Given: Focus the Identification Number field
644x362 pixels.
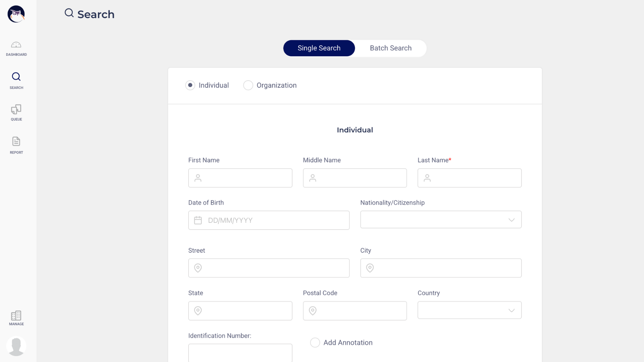Looking at the screenshot, I should (x=240, y=353).
